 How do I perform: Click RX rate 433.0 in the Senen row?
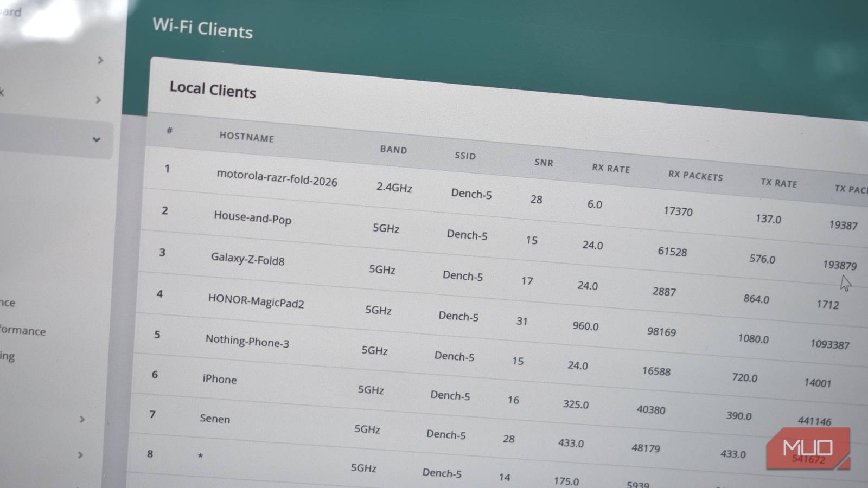[x=571, y=443]
